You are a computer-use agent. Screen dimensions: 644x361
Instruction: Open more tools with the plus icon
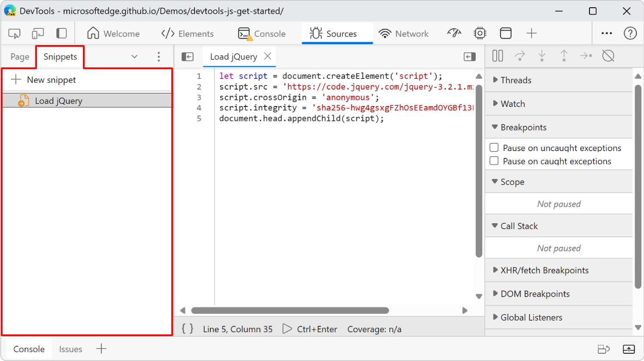532,33
